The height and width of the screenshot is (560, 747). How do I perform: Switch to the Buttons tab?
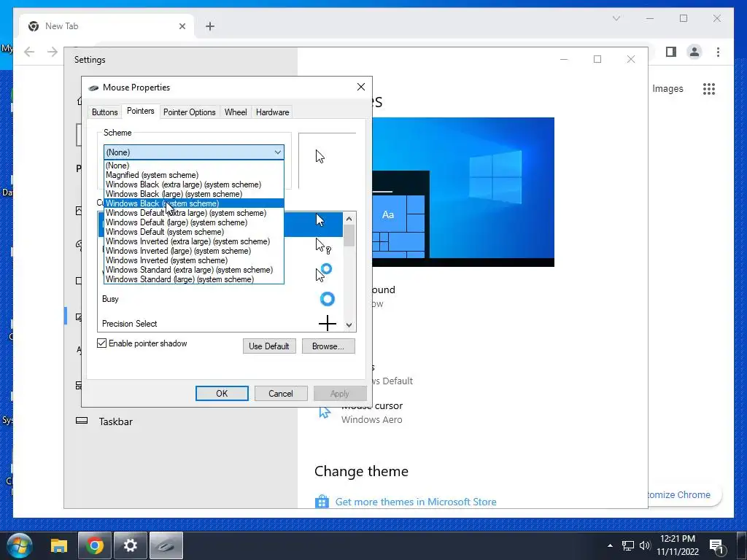(x=105, y=112)
